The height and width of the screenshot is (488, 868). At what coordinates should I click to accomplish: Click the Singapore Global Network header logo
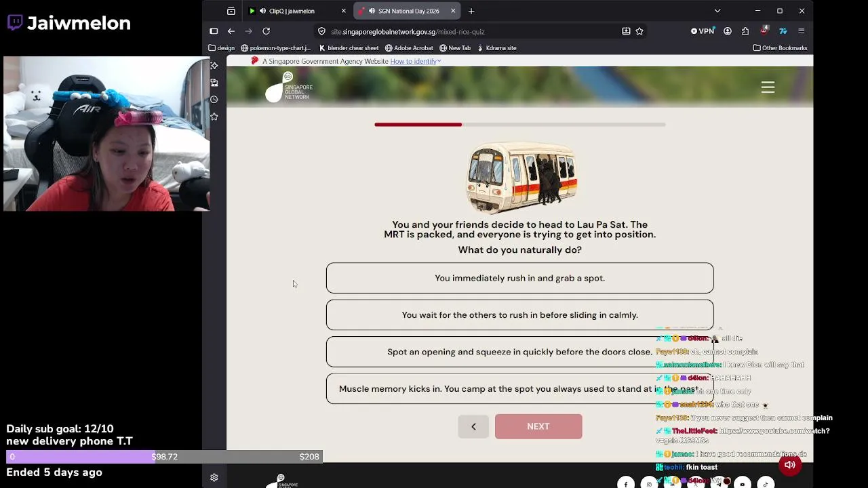coord(289,87)
